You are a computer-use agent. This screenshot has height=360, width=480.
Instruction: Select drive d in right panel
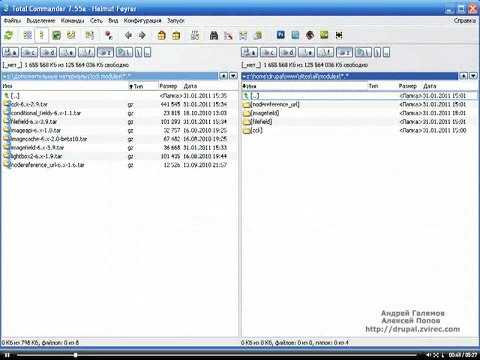tap(287, 52)
